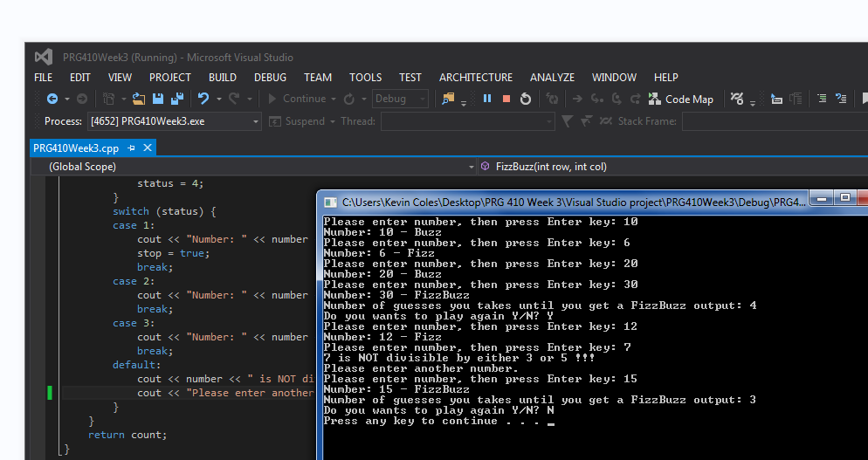Screen dimensions: 868x460
Task: Expand the (Global Scope) dropdown
Action: tap(471, 167)
